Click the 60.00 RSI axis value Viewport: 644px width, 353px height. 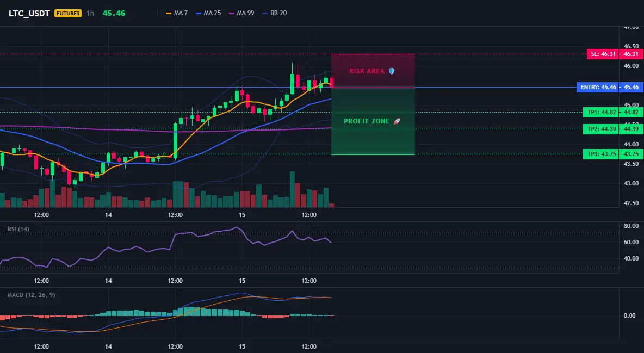(x=630, y=242)
